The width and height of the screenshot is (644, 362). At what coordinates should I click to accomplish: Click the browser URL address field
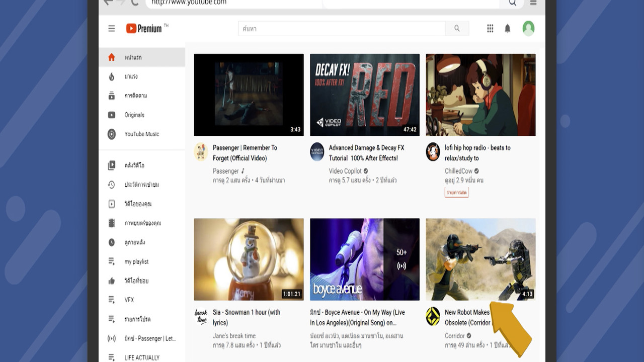(234, 3)
